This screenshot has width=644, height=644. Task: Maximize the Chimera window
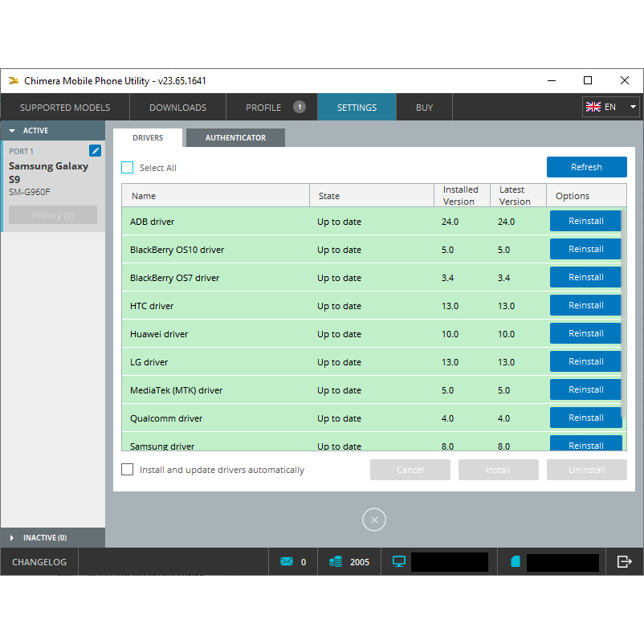point(588,80)
